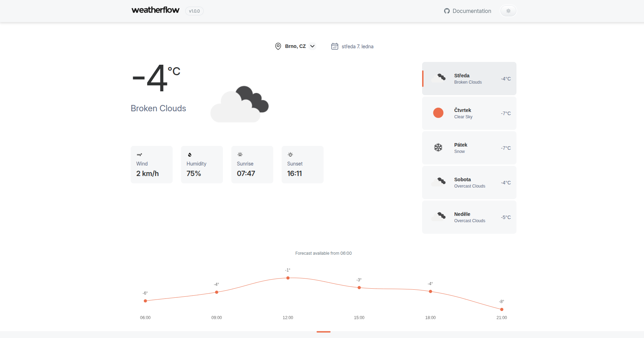Open the Documentation link
The height and width of the screenshot is (338, 644).
pyautogui.click(x=471, y=11)
